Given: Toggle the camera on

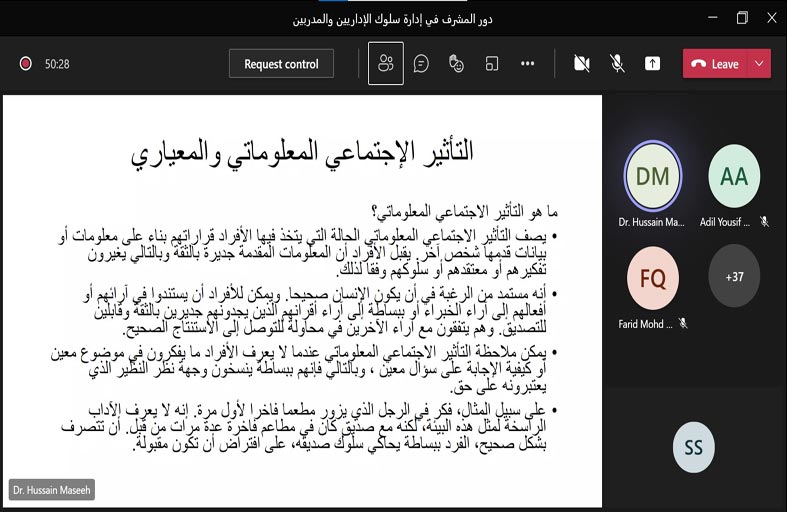Looking at the screenshot, I should pos(582,64).
